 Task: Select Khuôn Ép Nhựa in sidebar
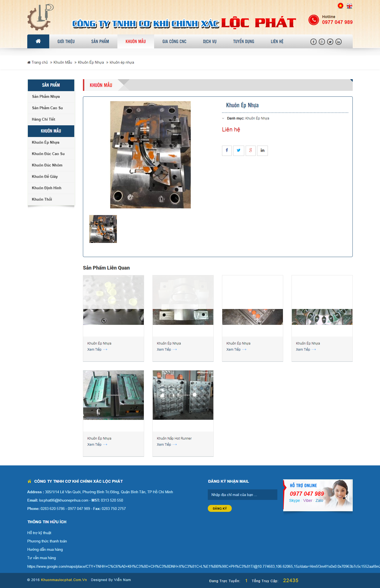(51, 143)
